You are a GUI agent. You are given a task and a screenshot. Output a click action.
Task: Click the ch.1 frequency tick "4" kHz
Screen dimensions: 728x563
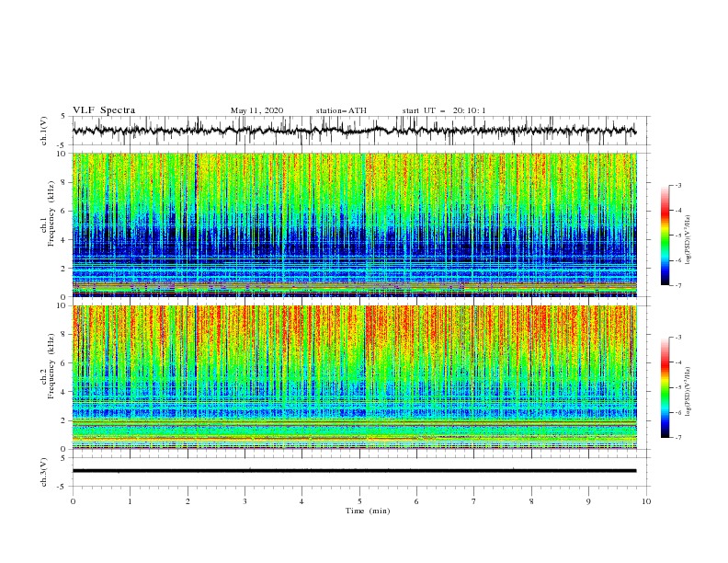click(x=63, y=240)
